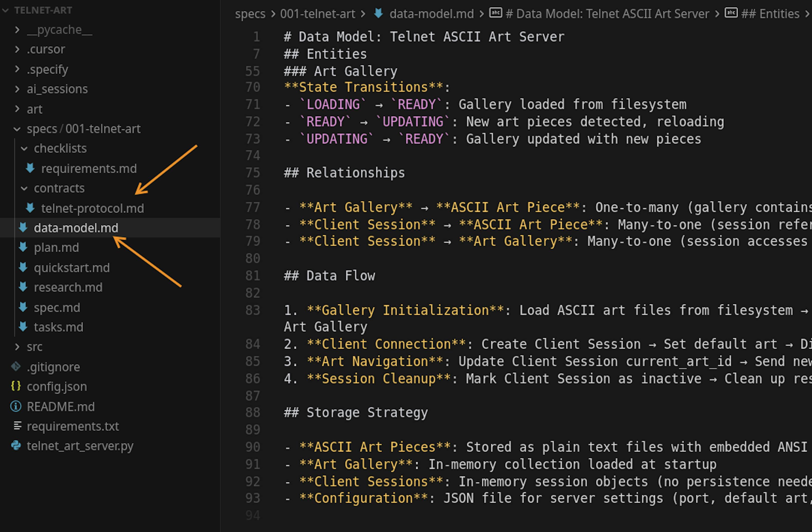Expand the src folder
This screenshot has width=812, height=532.
click(17, 346)
